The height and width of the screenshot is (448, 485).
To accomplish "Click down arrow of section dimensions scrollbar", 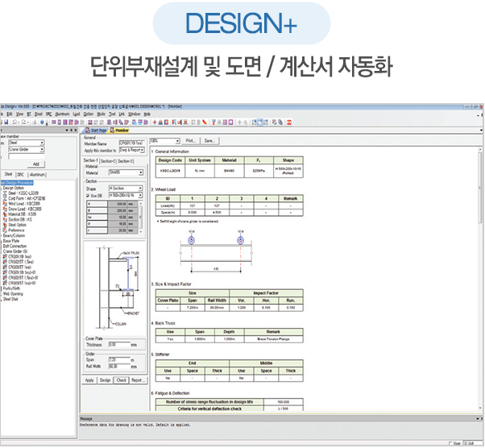I will coord(141,232).
